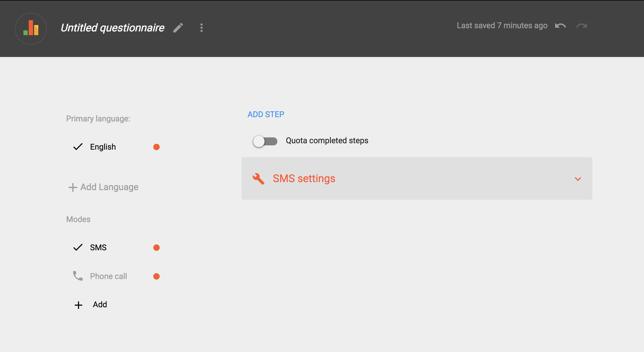Click the ADD STEP link

[x=266, y=114]
